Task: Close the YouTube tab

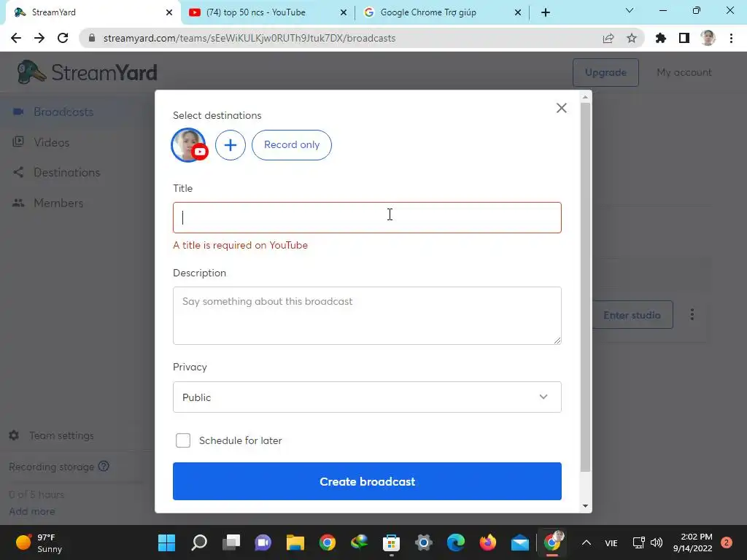Action: (343, 12)
